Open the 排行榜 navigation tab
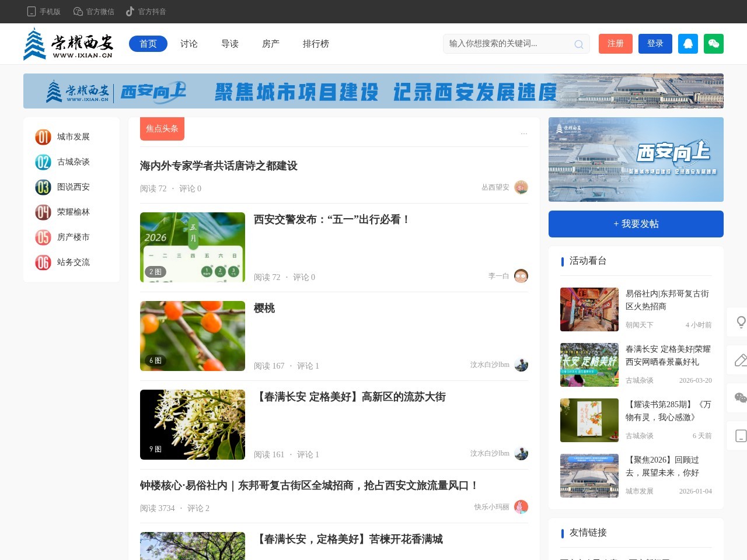Screen dimensions: 747x560 (x=316, y=44)
